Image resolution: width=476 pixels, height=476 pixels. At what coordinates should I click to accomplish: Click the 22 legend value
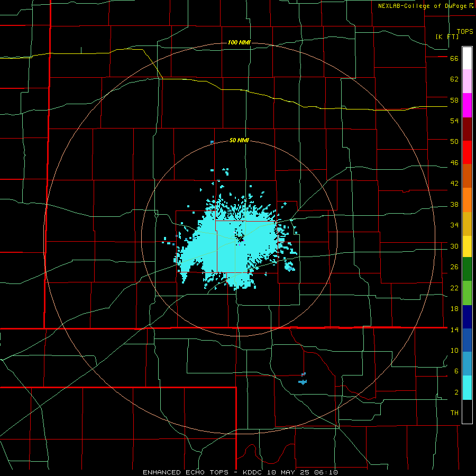(x=454, y=288)
